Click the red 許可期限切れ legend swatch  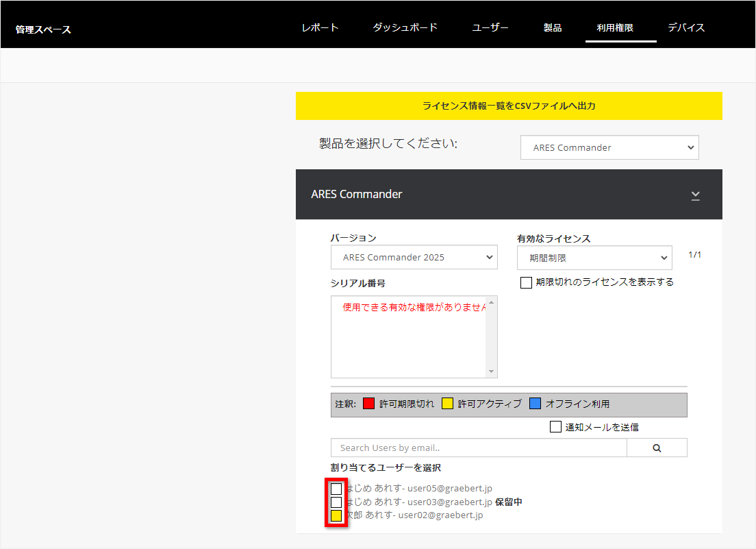[369, 403]
